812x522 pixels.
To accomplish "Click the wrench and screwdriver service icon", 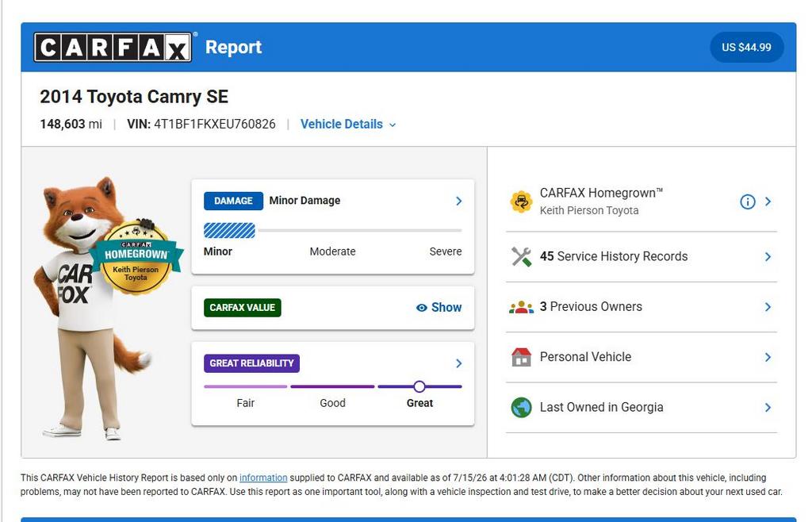I will (x=521, y=256).
